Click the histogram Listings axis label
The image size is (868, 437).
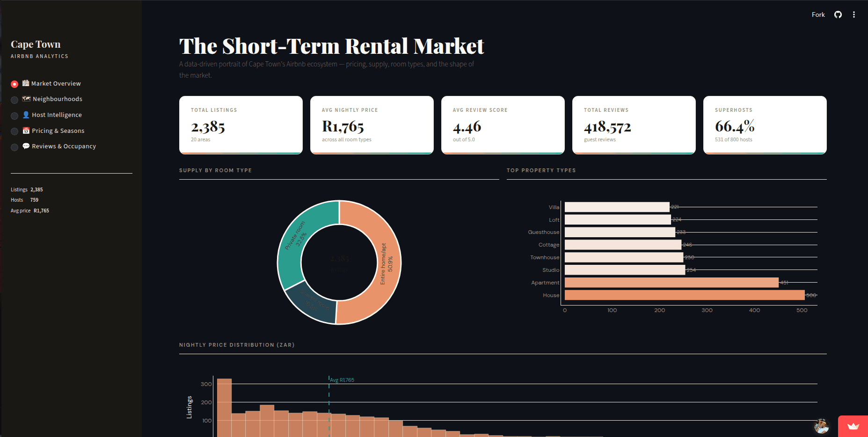[189, 407]
